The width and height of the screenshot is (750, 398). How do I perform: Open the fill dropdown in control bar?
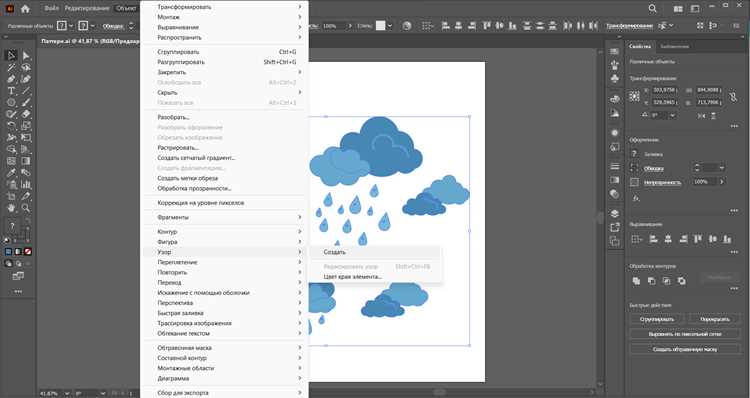[x=71, y=26]
